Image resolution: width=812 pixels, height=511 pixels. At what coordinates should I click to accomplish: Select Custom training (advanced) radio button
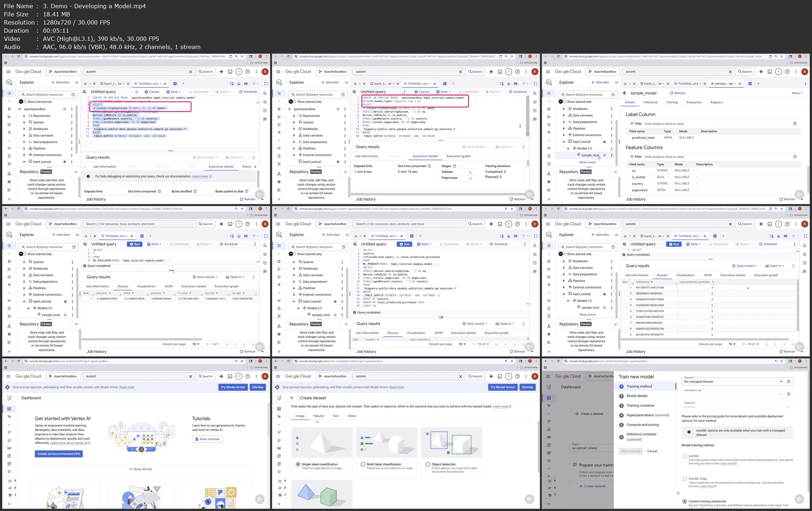(x=685, y=502)
